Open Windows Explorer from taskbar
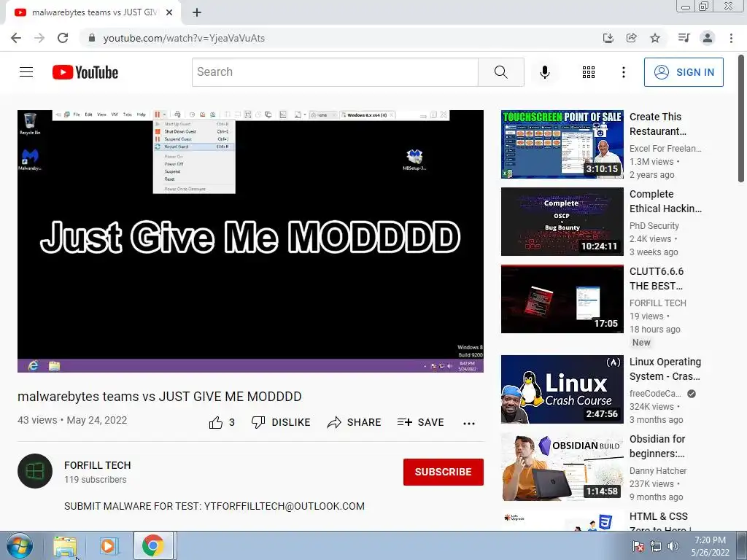Viewport: 747px width, 560px height. pos(65,545)
